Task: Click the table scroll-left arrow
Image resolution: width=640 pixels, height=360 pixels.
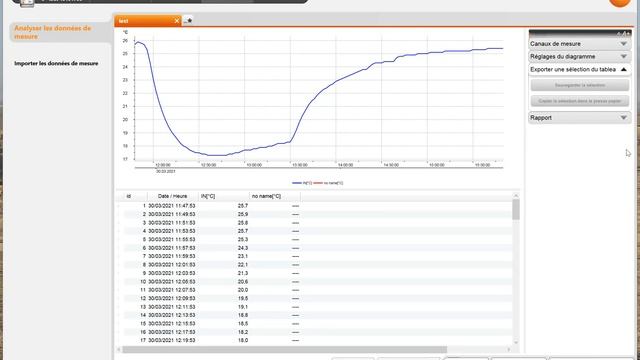Action: pos(119,350)
